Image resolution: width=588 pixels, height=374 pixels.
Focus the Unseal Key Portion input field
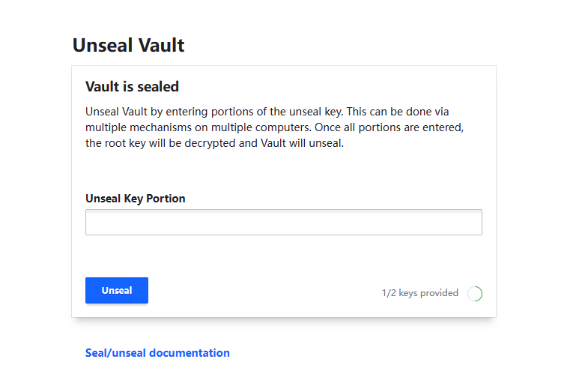[284, 222]
